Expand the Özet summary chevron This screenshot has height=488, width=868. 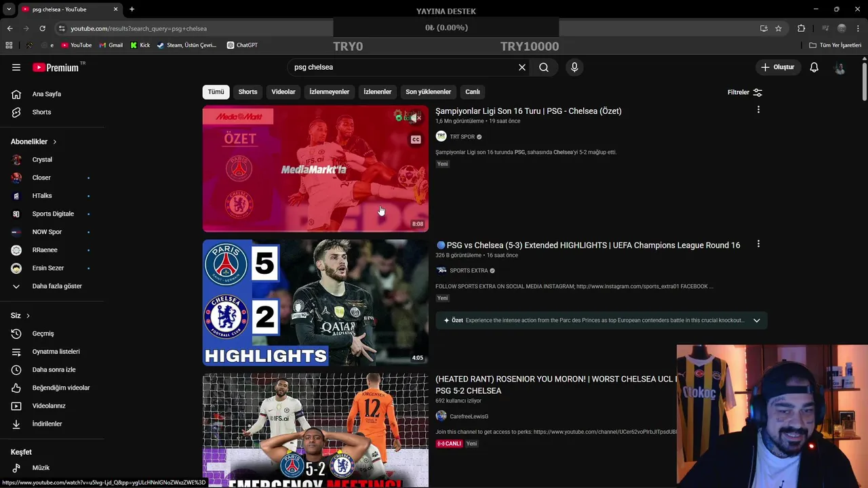click(757, 321)
